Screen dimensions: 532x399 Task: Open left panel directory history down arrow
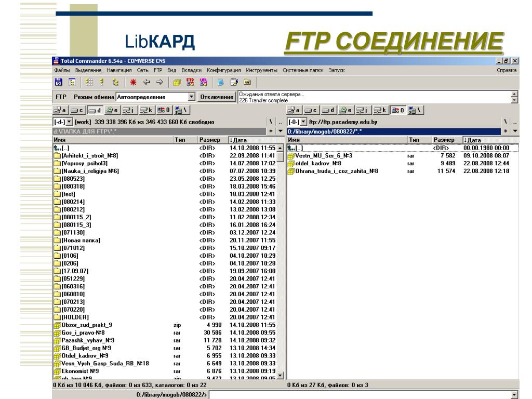pyautogui.click(x=281, y=131)
